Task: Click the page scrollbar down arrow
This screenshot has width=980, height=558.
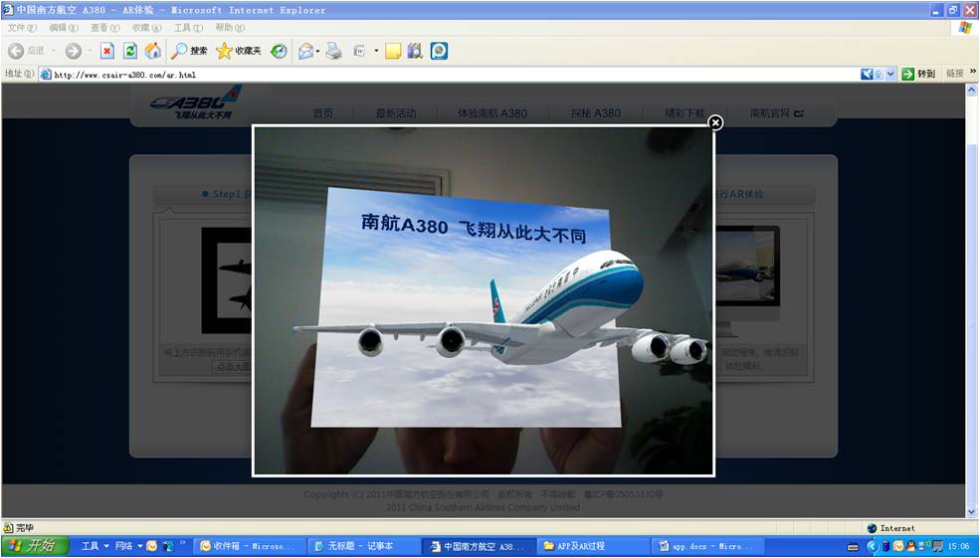Action: tap(971, 512)
